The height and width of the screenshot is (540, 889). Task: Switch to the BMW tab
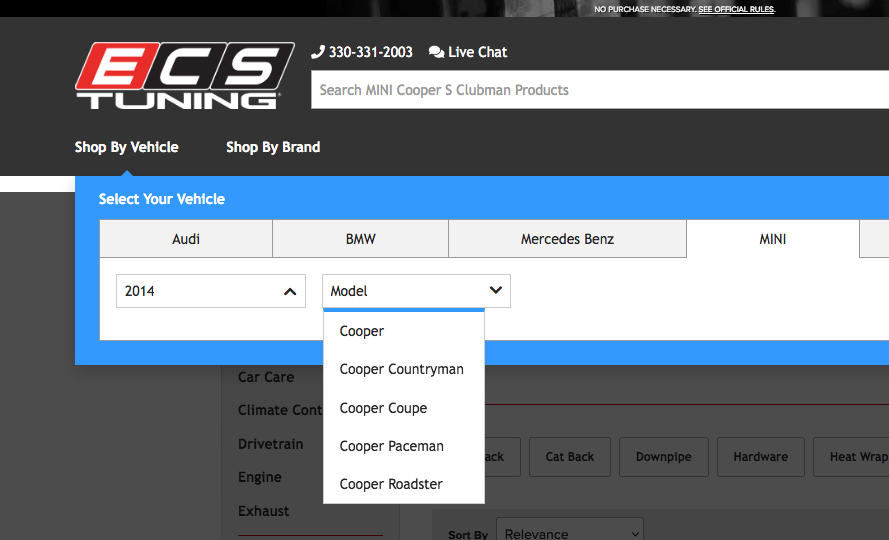pyautogui.click(x=360, y=239)
